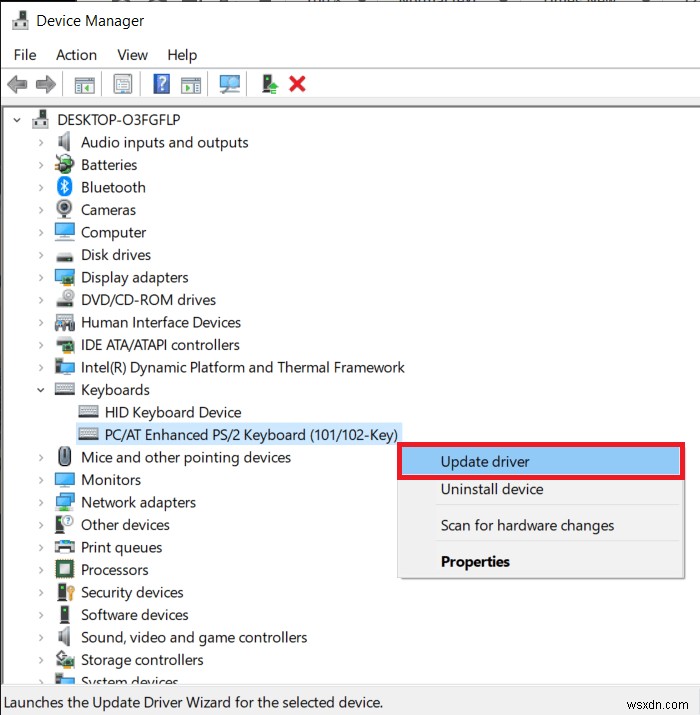
Task: Click the Storage controllers icon
Action: click(64, 659)
